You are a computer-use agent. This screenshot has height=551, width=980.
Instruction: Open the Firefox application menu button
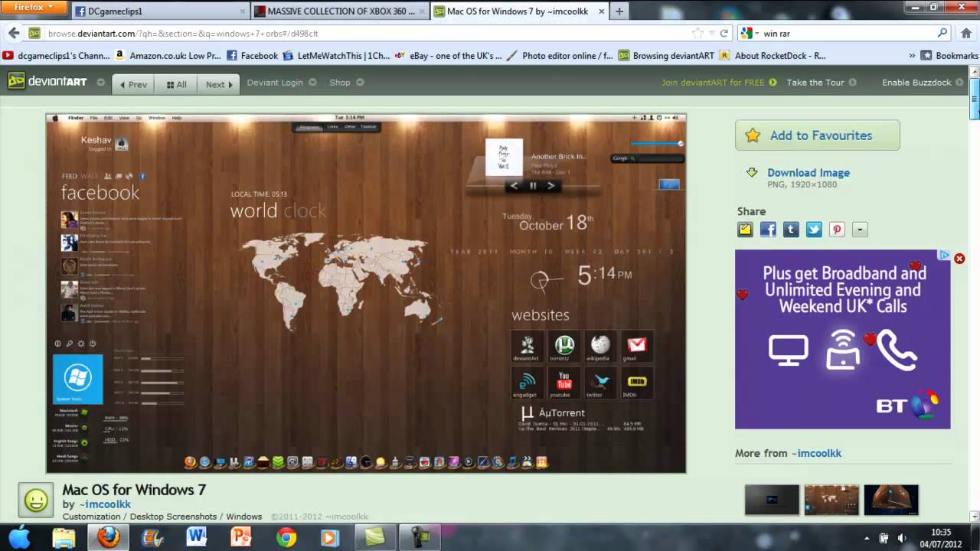(x=34, y=7)
